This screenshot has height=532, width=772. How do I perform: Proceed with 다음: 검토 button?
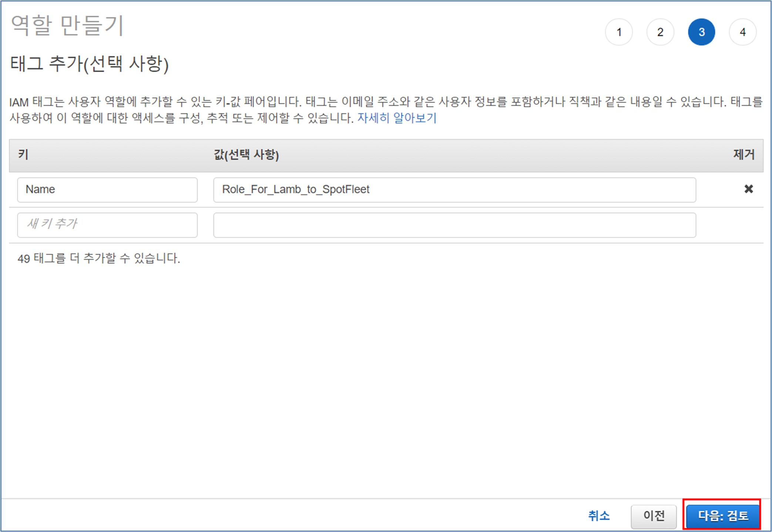(x=722, y=515)
